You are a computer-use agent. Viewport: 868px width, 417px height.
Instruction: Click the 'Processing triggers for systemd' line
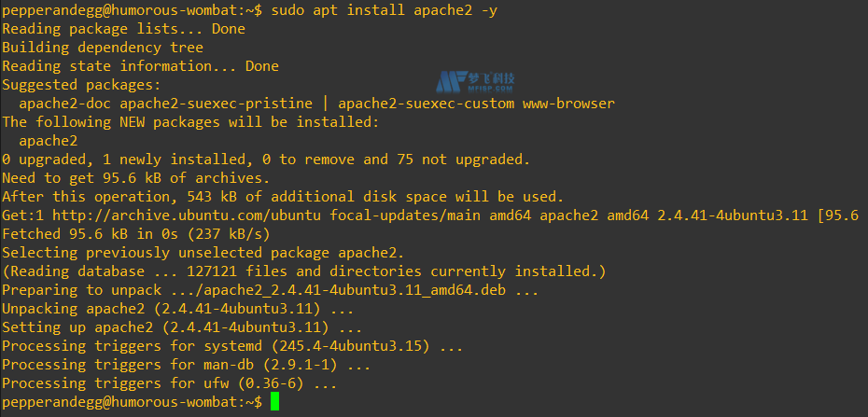[232, 345]
